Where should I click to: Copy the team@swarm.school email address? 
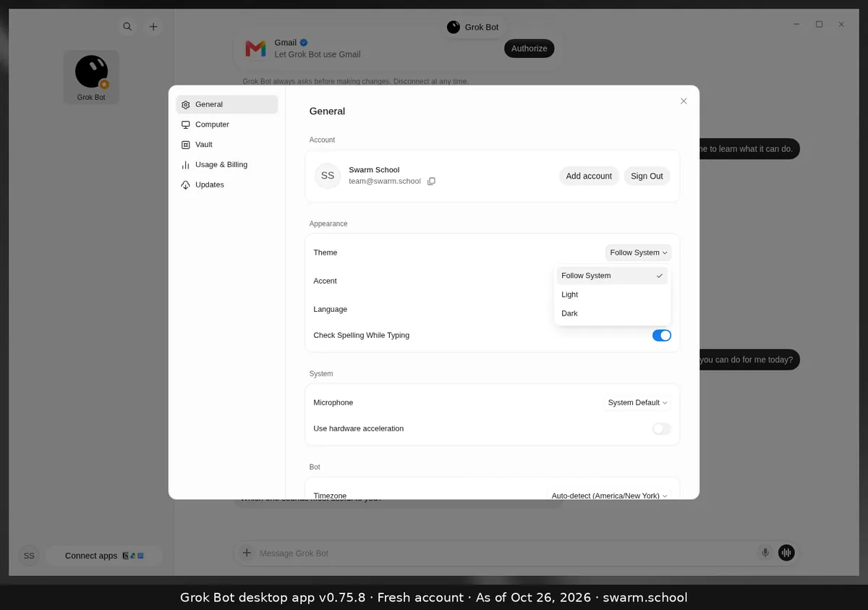(431, 182)
